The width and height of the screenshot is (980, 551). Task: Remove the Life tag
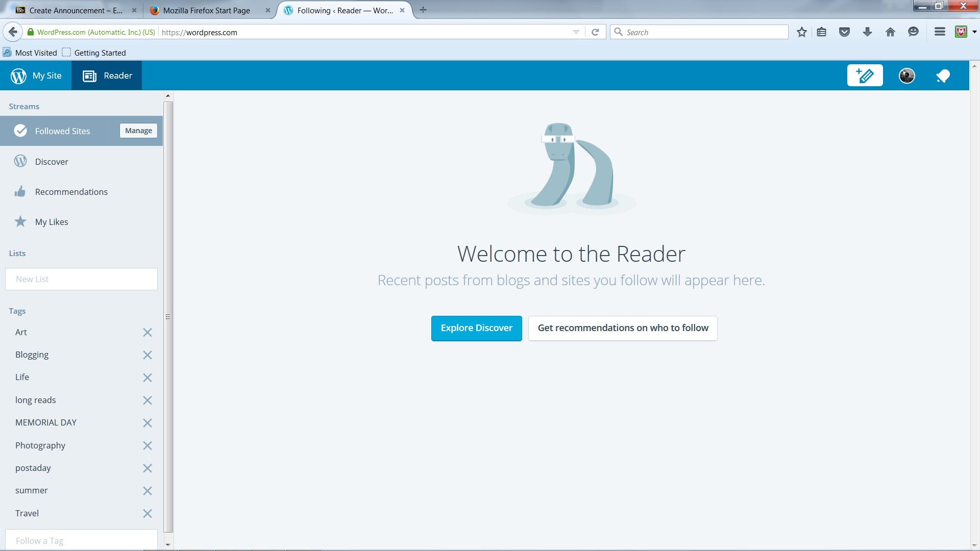148,378
